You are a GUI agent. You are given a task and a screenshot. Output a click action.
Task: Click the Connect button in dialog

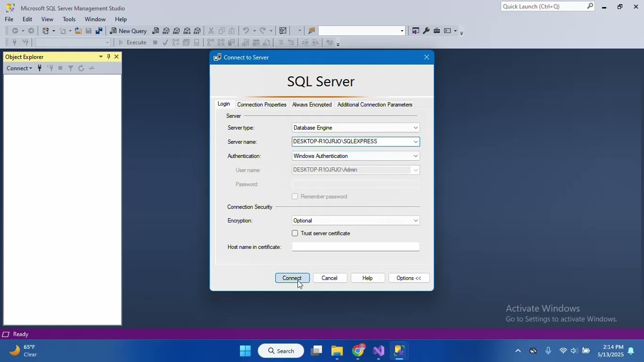pos(292,278)
